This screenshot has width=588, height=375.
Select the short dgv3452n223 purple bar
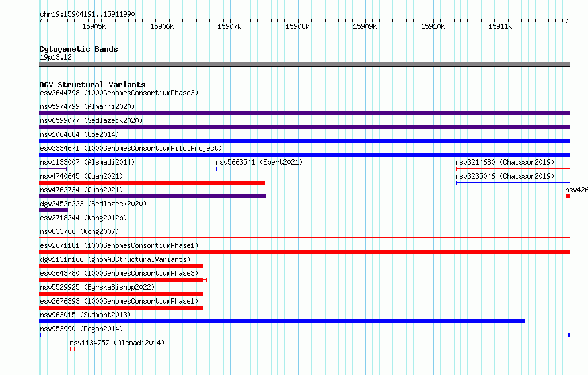tap(54, 210)
